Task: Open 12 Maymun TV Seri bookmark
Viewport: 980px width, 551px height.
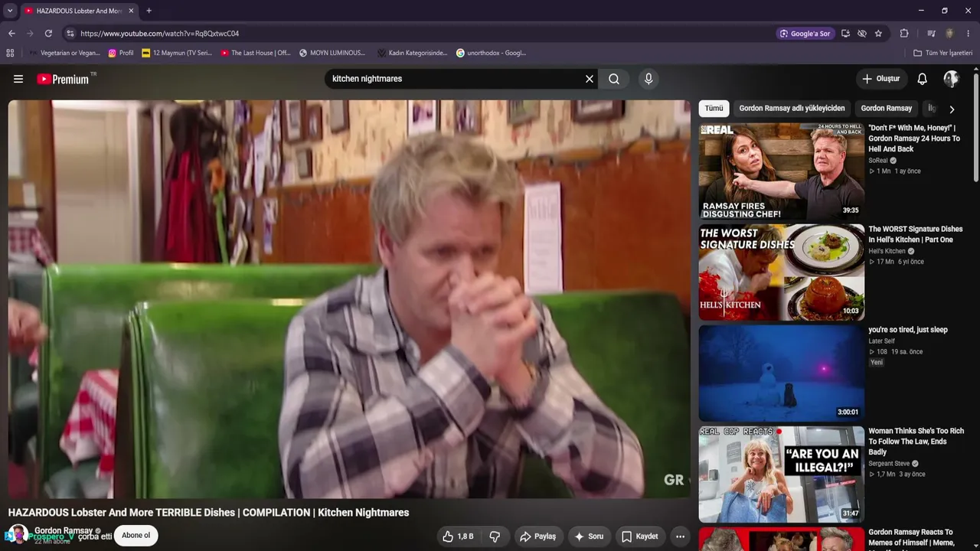Action: (177, 53)
